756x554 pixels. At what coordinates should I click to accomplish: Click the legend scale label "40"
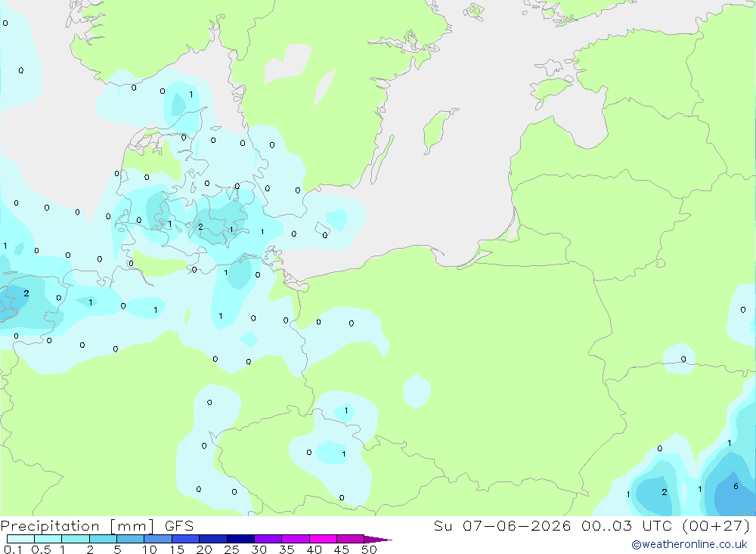coord(314,549)
